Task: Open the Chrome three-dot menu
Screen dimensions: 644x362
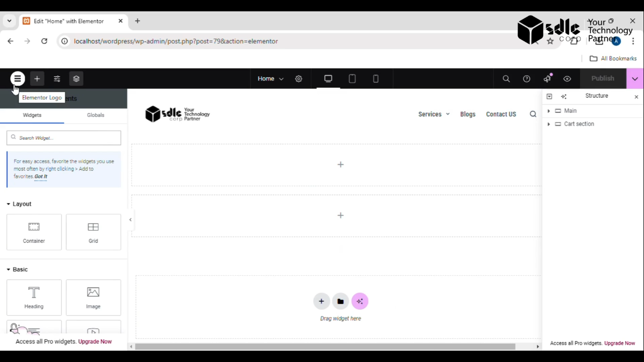Action: [x=633, y=41]
